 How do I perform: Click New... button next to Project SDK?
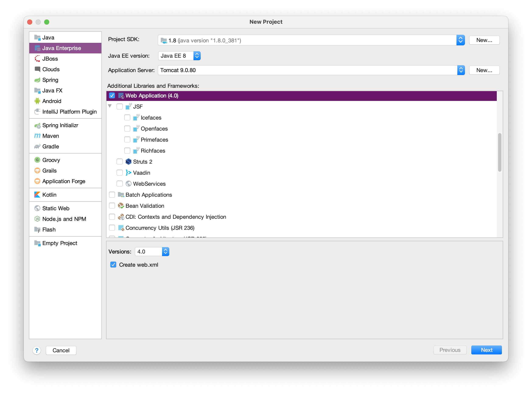[x=484, y=40]
